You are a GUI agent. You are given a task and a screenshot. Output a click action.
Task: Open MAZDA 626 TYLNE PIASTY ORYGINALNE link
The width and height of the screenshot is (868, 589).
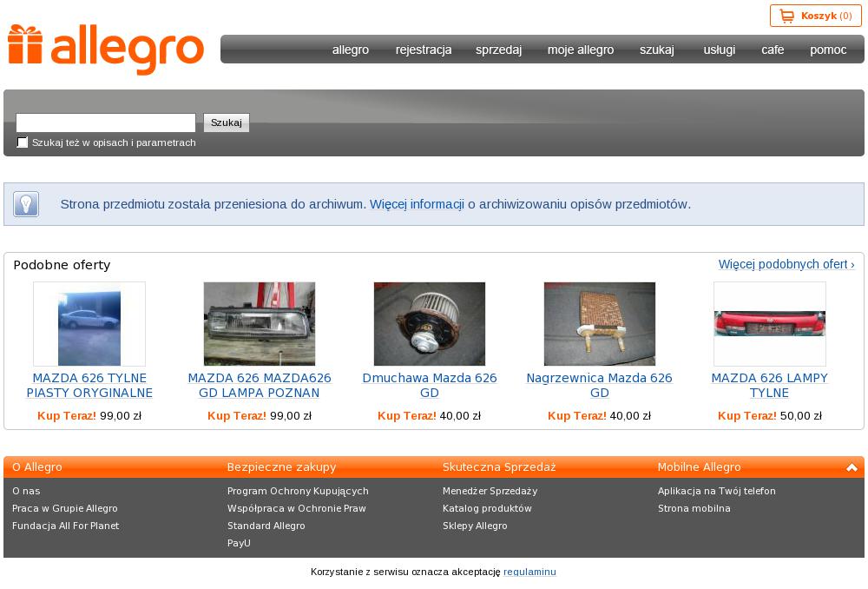coord(89,385)
